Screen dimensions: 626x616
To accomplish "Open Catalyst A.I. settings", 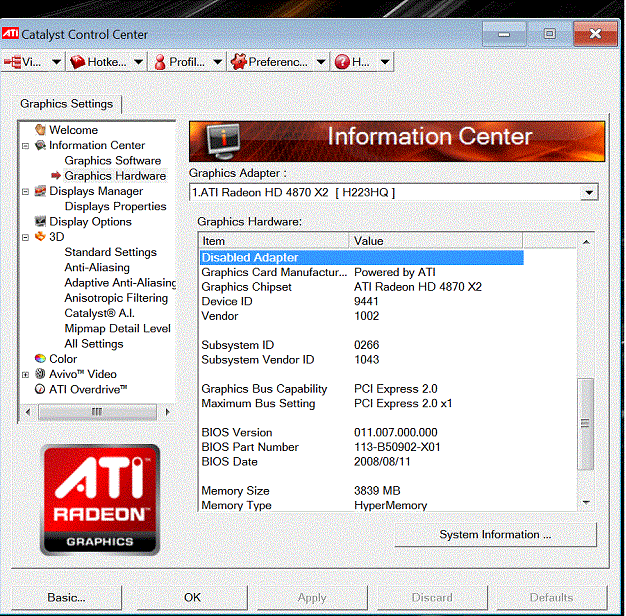I will 99,313.
